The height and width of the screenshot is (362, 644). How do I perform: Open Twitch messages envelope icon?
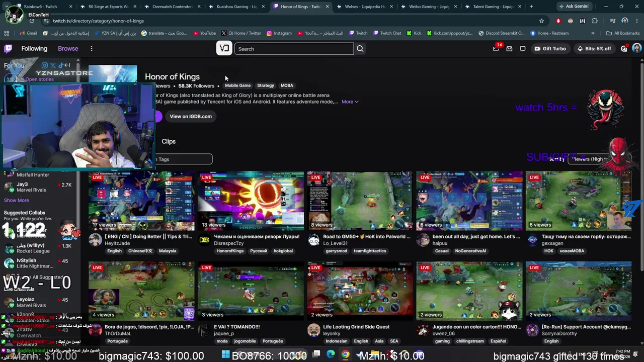pos(509,49)
